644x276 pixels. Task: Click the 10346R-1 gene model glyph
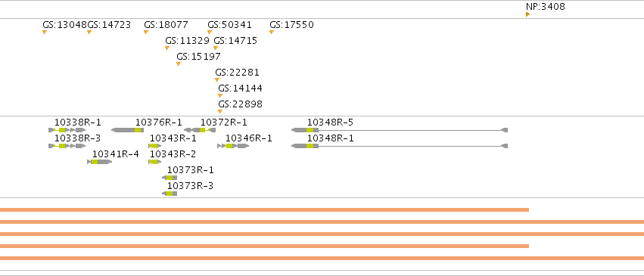click(233, 146)
